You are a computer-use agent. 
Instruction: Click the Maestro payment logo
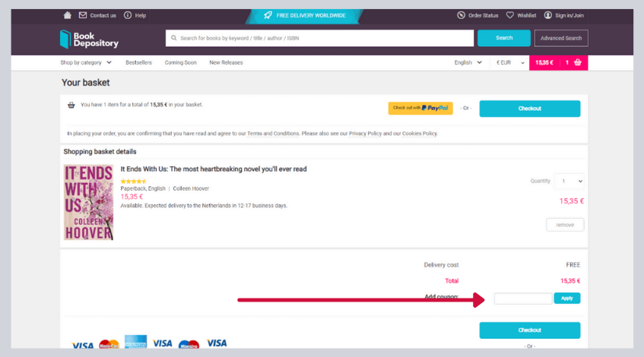pyautogui.click(x=189, y=344)
